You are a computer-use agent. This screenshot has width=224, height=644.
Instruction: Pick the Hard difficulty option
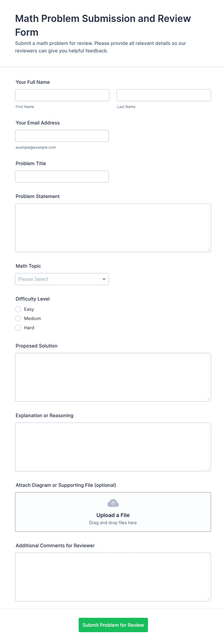coord(18,328)
